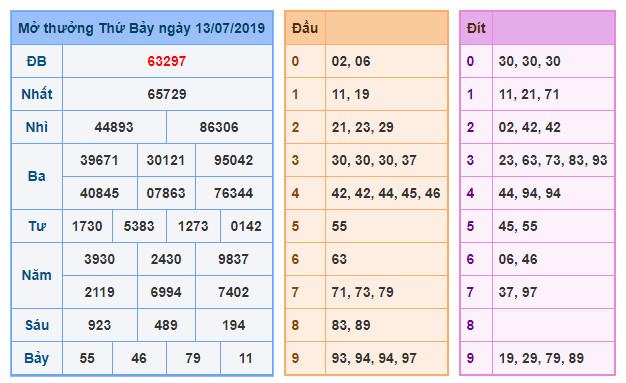
Task: Click value "55" in Đầu row 5
Action: [x=339, y=226]
